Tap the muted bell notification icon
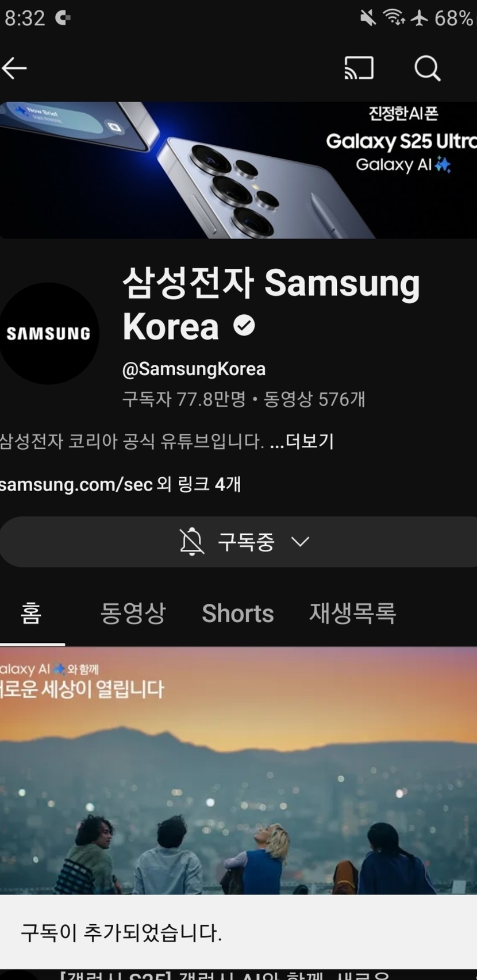477x980 pixels. tap(192, 541)
